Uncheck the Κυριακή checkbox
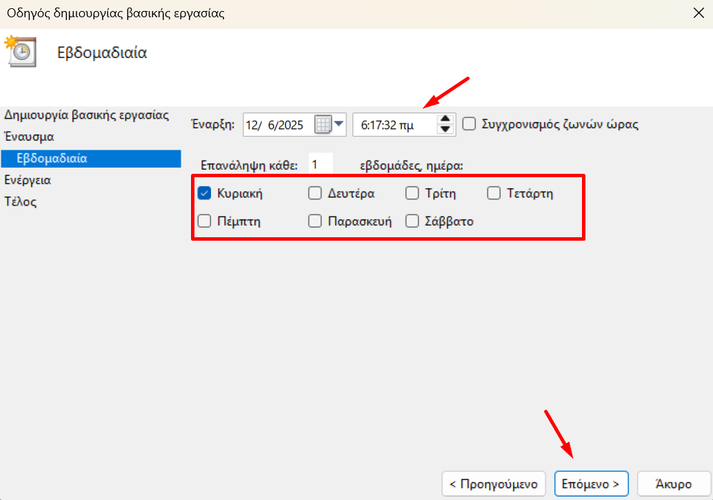This screenshot has height=500, width=713. 204,193
